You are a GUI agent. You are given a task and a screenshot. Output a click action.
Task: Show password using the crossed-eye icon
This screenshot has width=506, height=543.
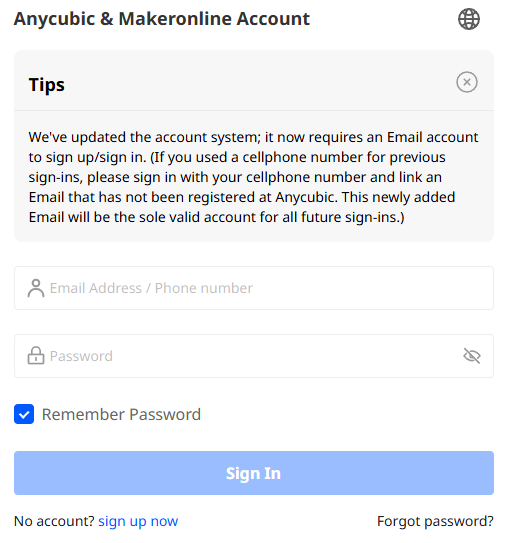[472, 356]
